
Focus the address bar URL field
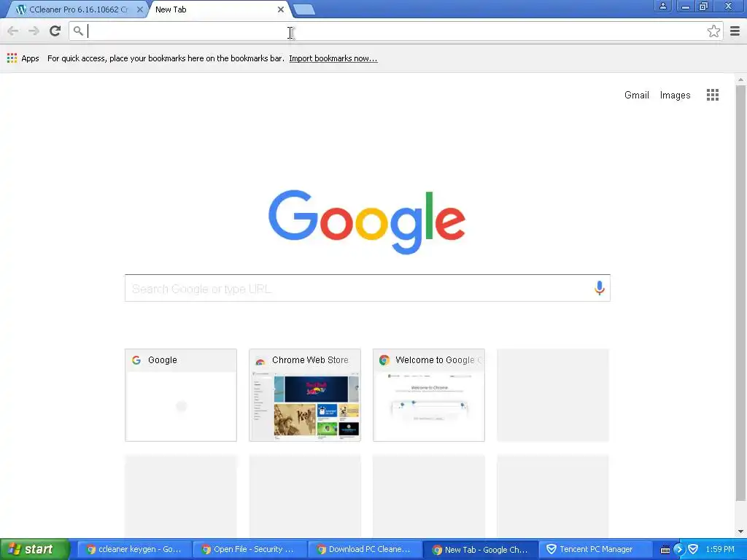[x=395, y=31]
